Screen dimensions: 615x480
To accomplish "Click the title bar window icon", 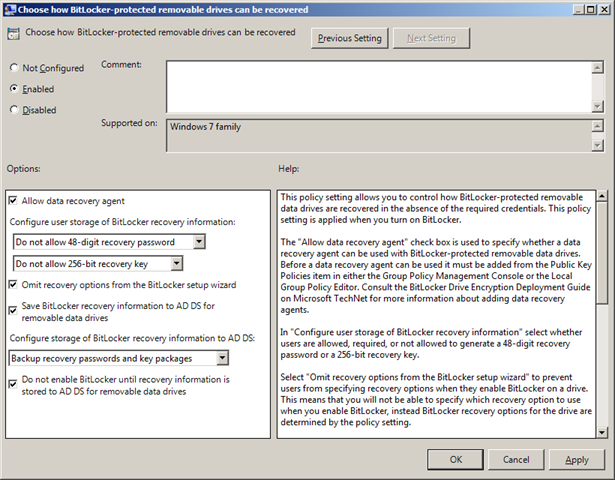I will point(9,9).
